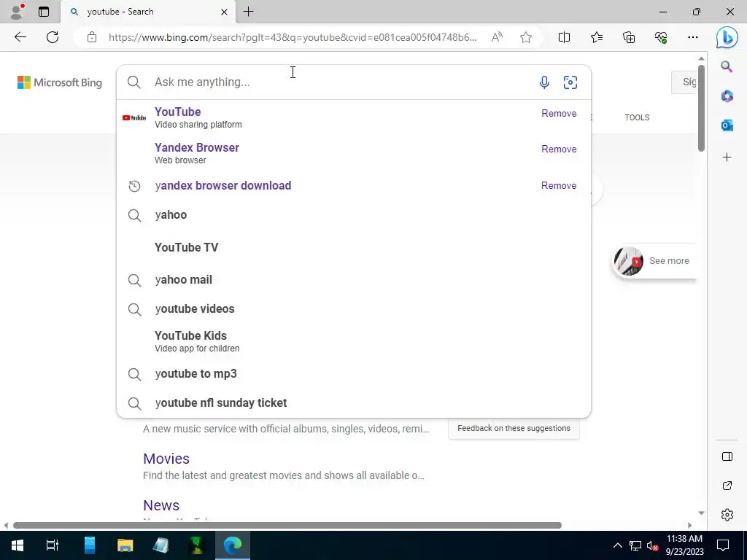Open the News link
Image resolution: width=747 pixels, height=560 pixels.
[x=161, y=505]
